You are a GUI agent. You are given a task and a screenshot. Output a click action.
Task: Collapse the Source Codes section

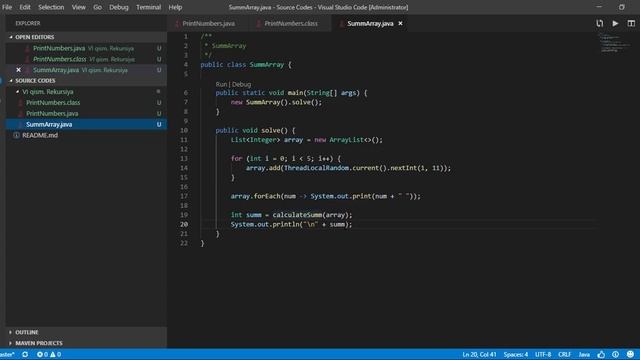[11, 81]
